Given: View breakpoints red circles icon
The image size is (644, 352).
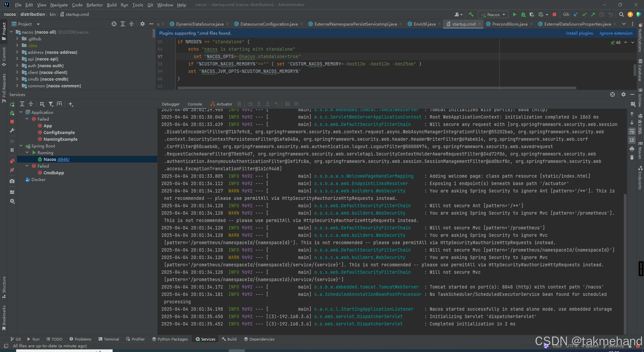Looking at the screenshot, I should click(x=12, y=161).
